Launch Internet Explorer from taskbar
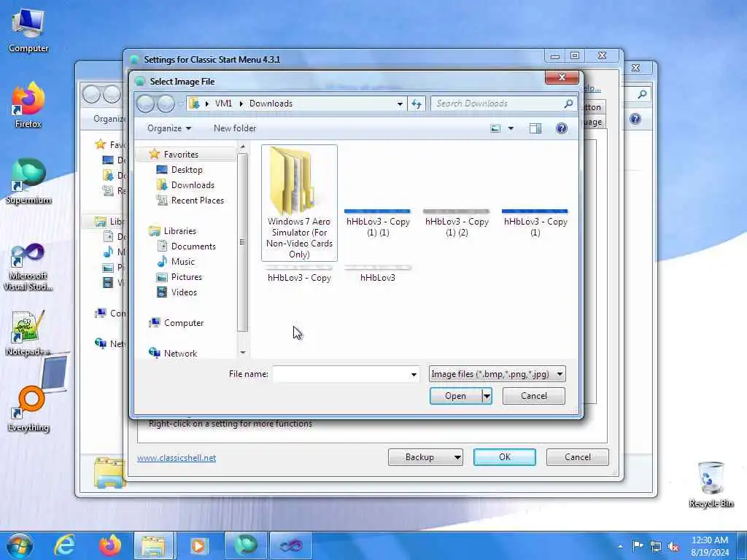Viewport: 747px width, 560px height. point(65,545)
